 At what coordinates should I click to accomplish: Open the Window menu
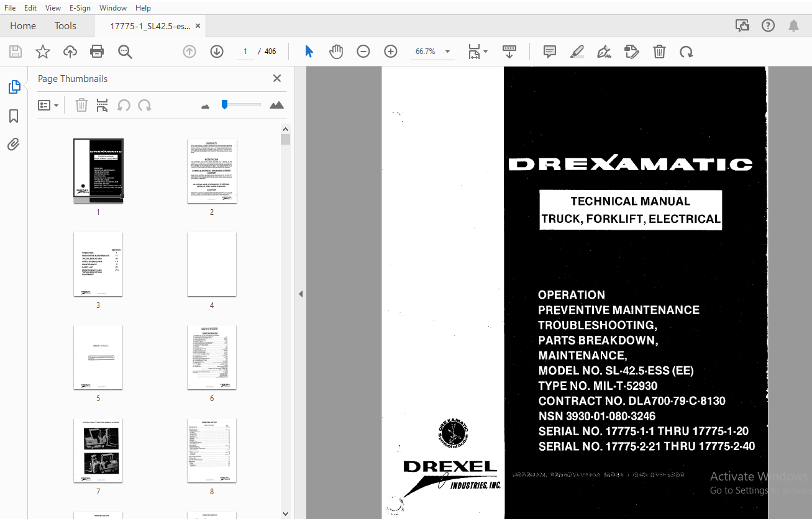pyautogui.click(x=113, y=7)
